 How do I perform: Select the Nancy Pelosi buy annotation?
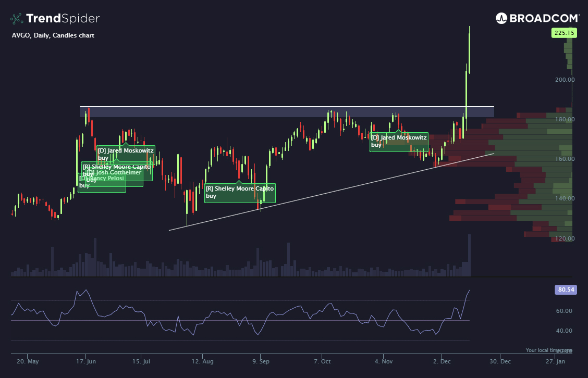tap(102, 182)
